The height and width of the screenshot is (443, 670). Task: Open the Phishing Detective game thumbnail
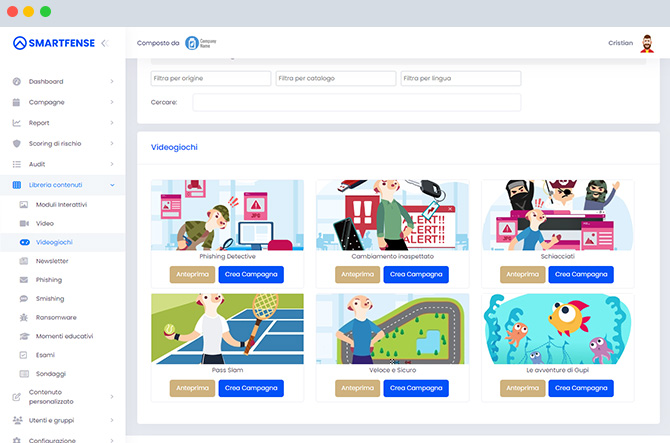(x=227, y=215)
